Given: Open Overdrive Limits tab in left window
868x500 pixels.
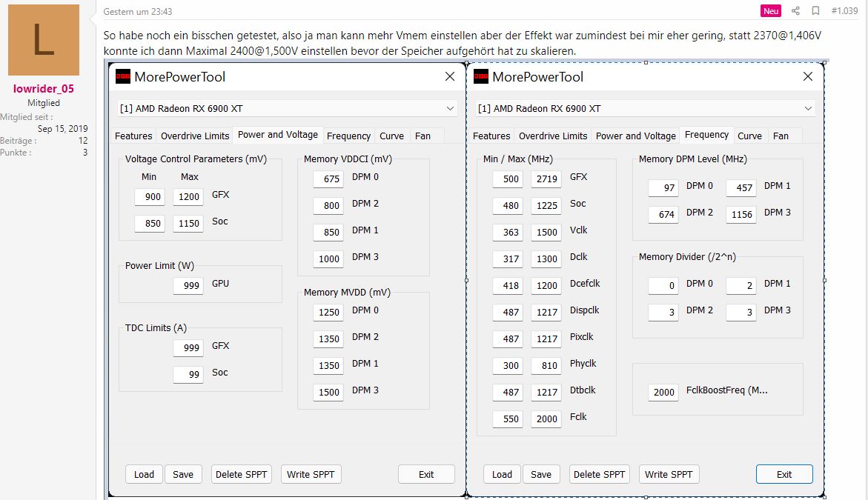Looking at the screenshot, I should pyautogui.click(x=195, y=136).
